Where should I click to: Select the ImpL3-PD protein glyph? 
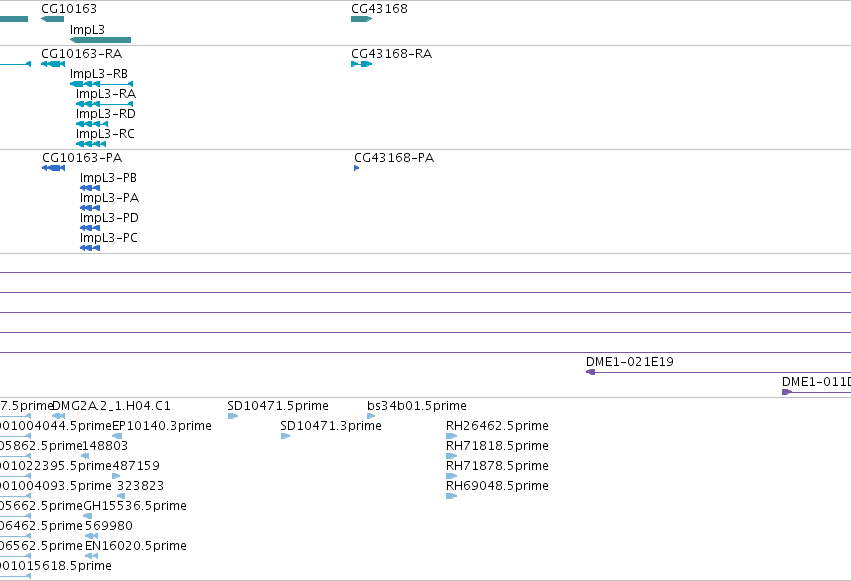click(90, 228)
